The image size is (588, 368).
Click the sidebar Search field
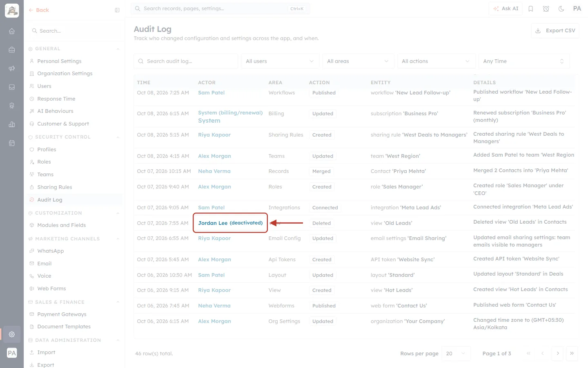(x=74, y=31)
